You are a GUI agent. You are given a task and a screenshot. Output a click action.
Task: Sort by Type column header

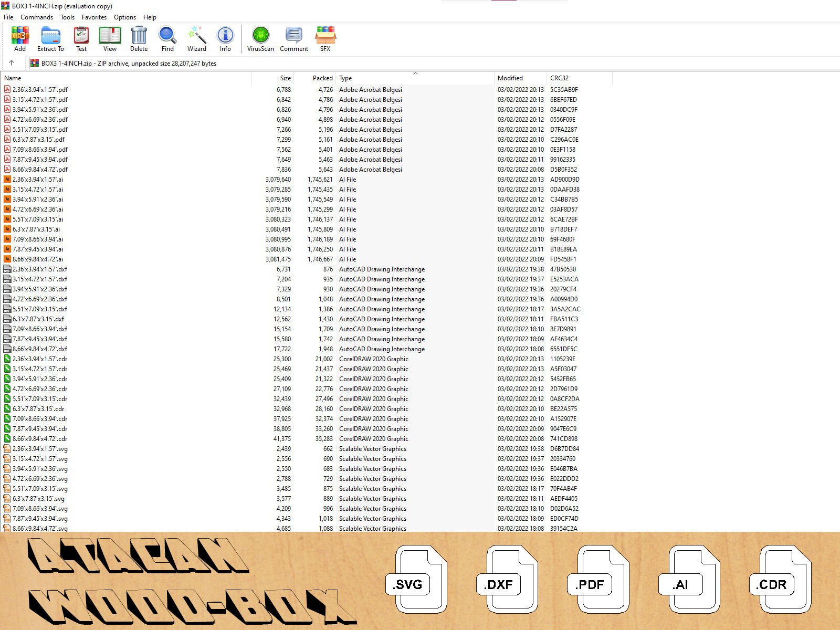click(415, 78)
